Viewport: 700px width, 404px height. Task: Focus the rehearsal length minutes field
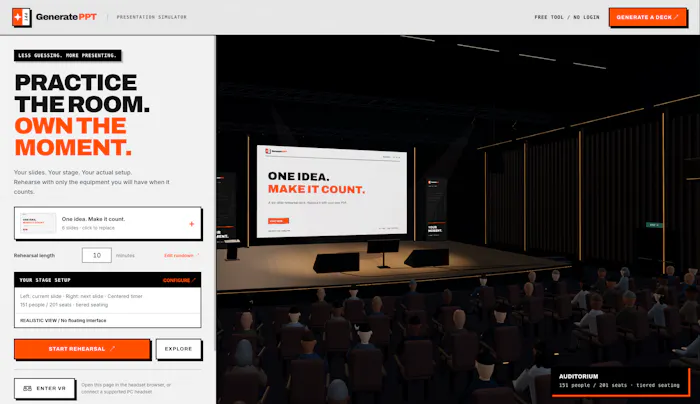click(97, 255)
